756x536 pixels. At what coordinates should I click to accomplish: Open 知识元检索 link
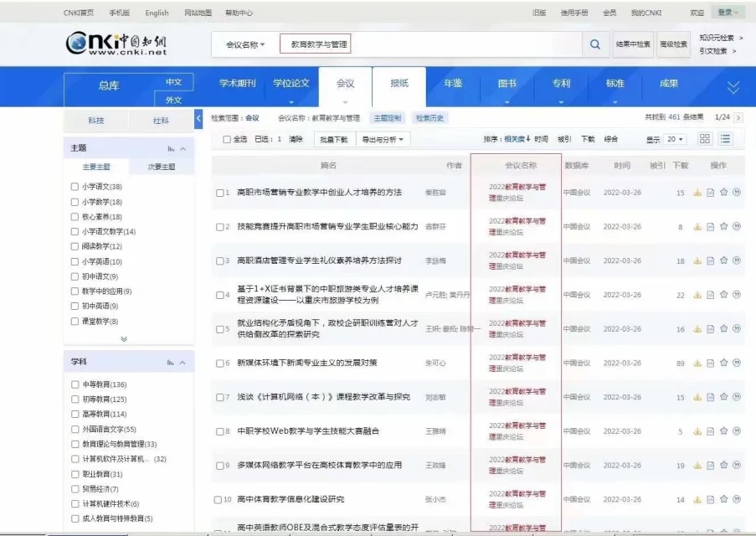(717, 38)
